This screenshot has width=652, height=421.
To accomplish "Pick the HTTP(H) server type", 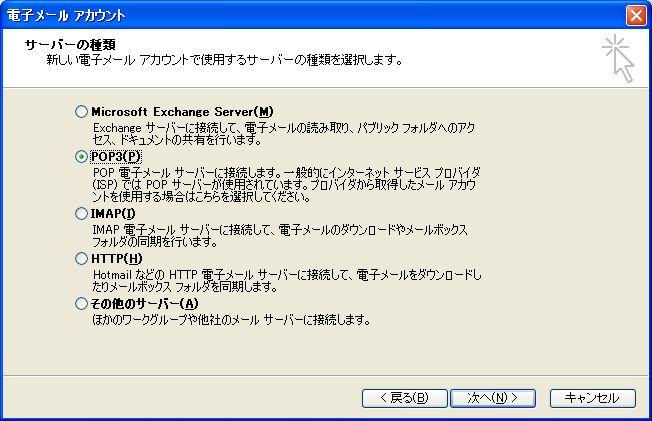I will pyautogui.click(x=82, y=258).
